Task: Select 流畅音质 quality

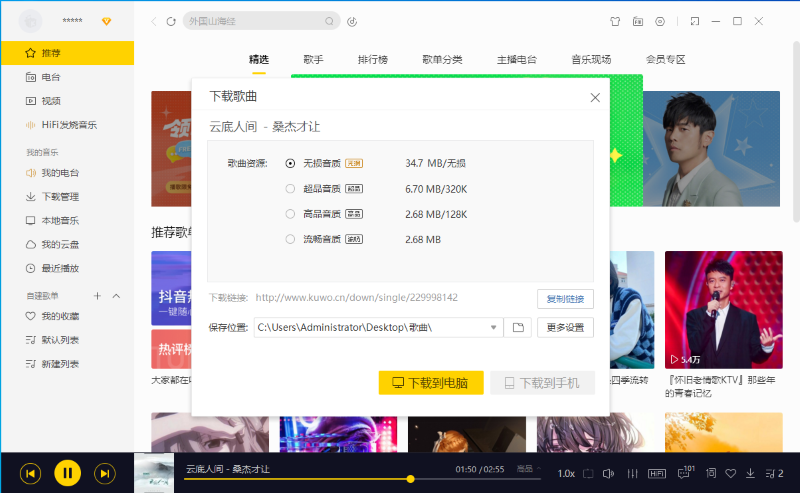Action: coord(290,239)
